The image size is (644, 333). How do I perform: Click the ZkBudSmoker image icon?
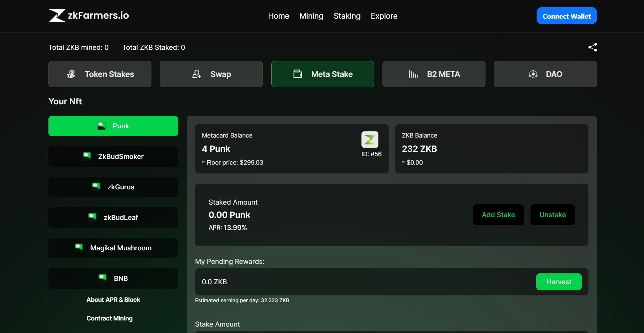coord(87,156)
